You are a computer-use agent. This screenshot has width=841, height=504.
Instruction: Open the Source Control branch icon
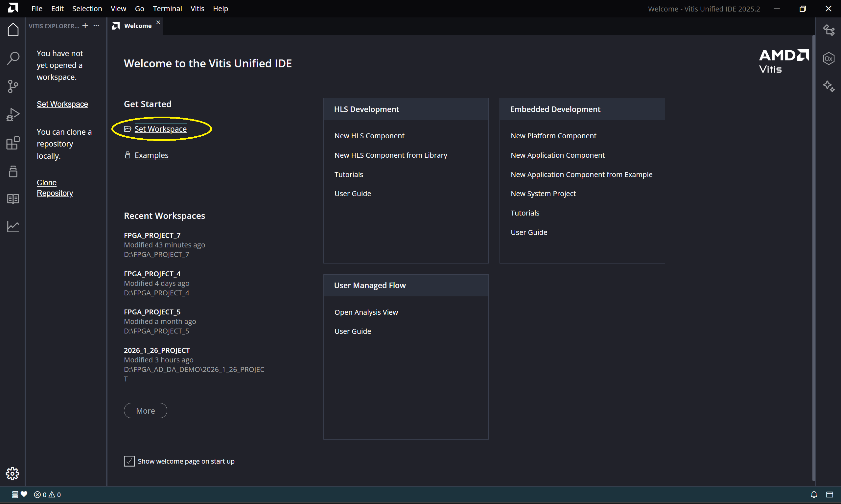coord(13,86)
